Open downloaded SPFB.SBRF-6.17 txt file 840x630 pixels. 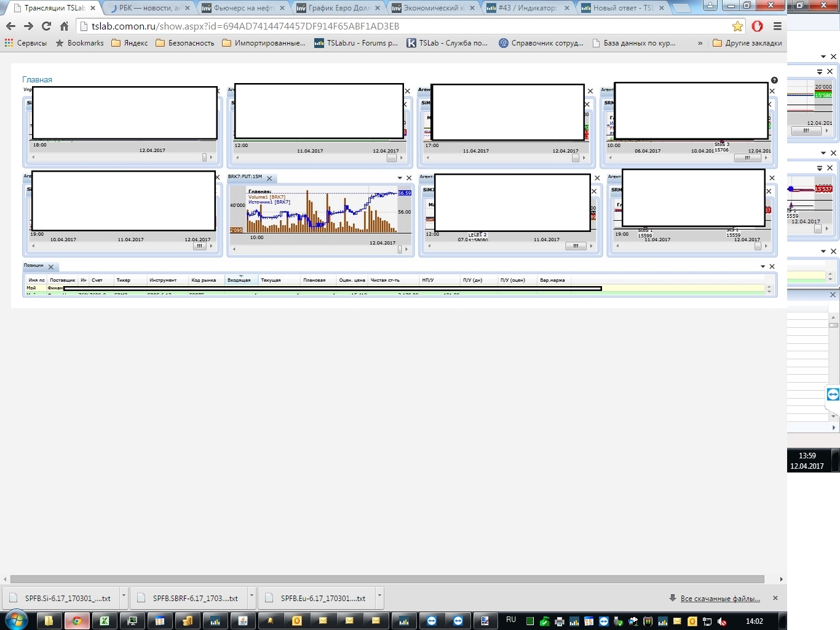[x=189, y=598]
